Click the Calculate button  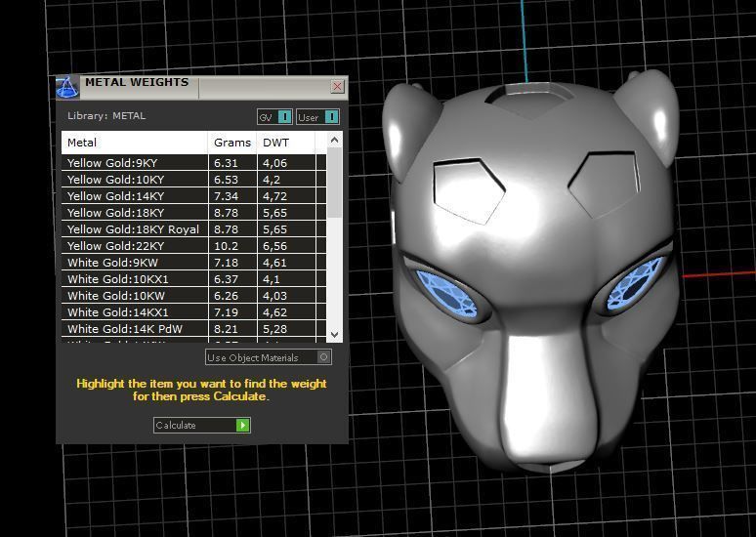click(201, 425)
